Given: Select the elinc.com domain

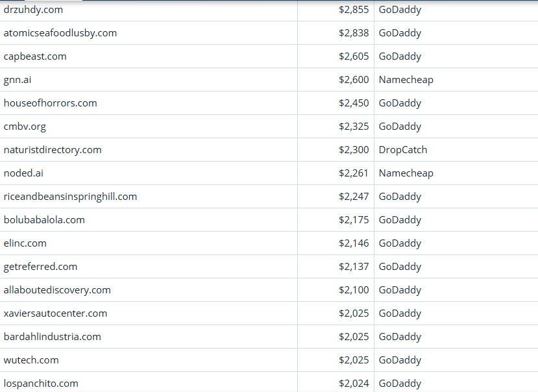Looking at the screenshot, I should click(25, 243).
